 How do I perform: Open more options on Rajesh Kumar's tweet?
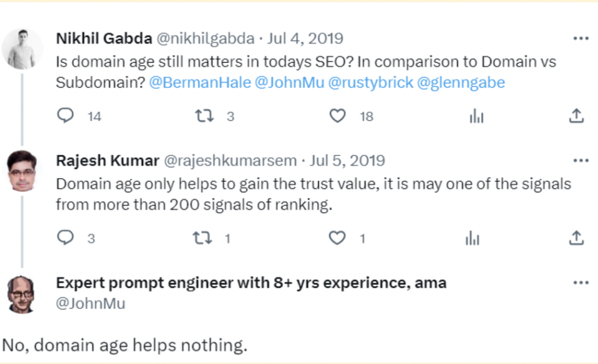tap(581, 160)
